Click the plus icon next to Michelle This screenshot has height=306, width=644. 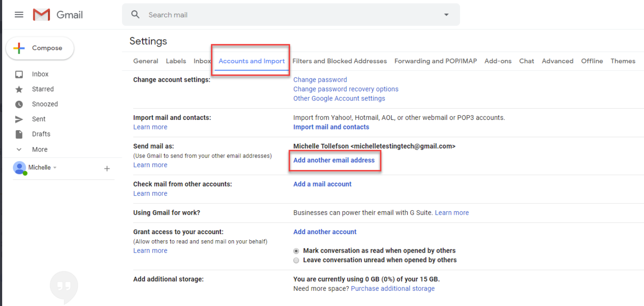pyautogui.click(x=107, y=168)
